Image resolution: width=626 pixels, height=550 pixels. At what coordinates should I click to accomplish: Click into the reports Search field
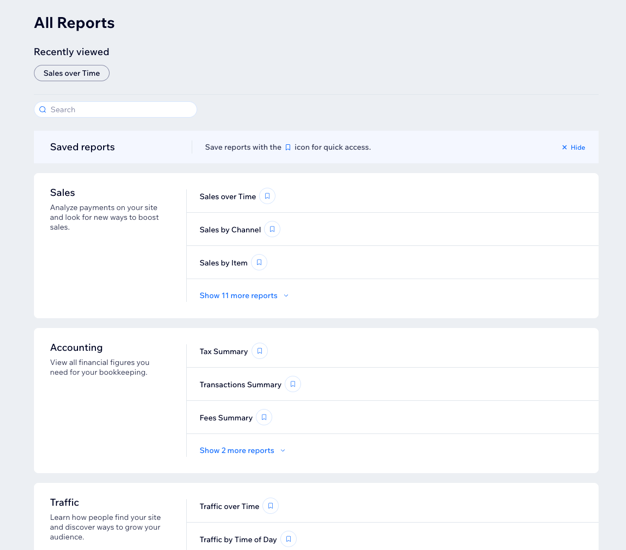coord(116,110)
